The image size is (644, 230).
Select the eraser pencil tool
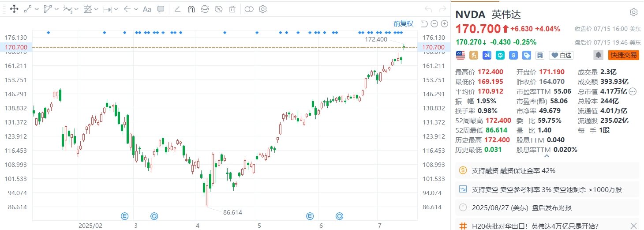(x=177, y=9)
